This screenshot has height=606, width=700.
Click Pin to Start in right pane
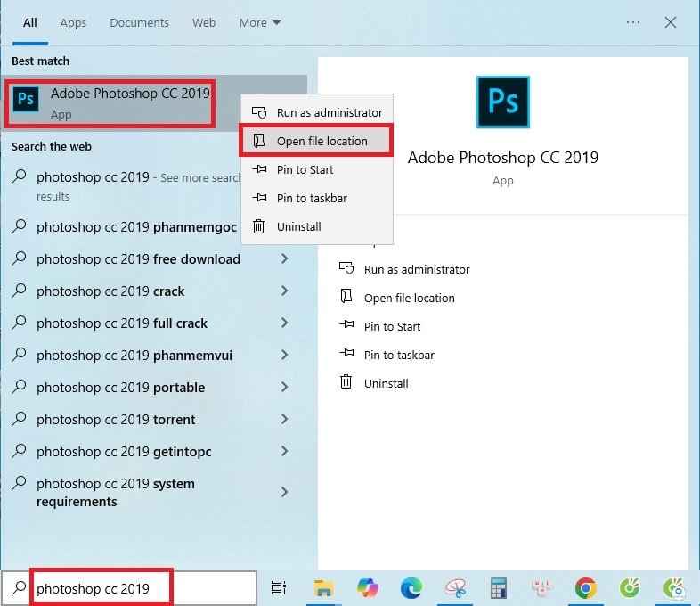click(x=392, y=326)
